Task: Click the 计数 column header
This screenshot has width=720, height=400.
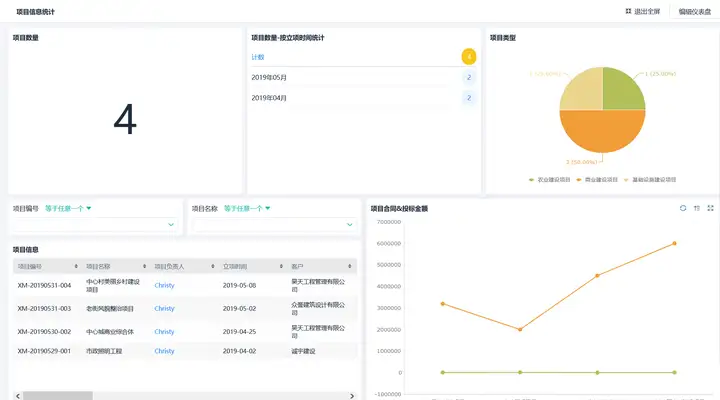Action: 258,57
